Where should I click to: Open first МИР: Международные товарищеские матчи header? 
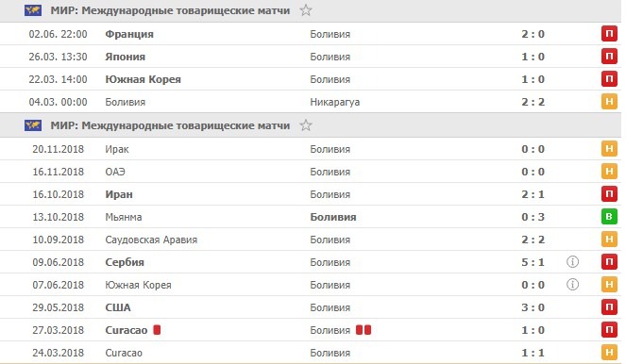click(x=170, y=10)
